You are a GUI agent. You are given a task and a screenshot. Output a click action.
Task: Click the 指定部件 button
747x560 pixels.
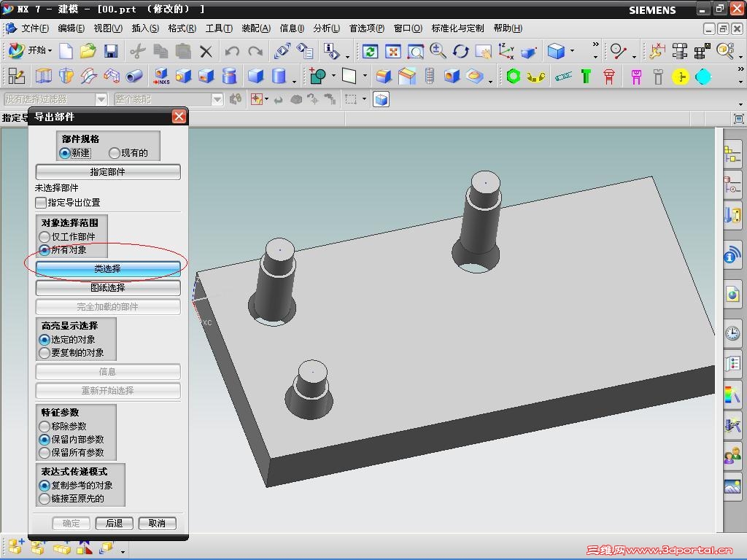click(108, 172)
